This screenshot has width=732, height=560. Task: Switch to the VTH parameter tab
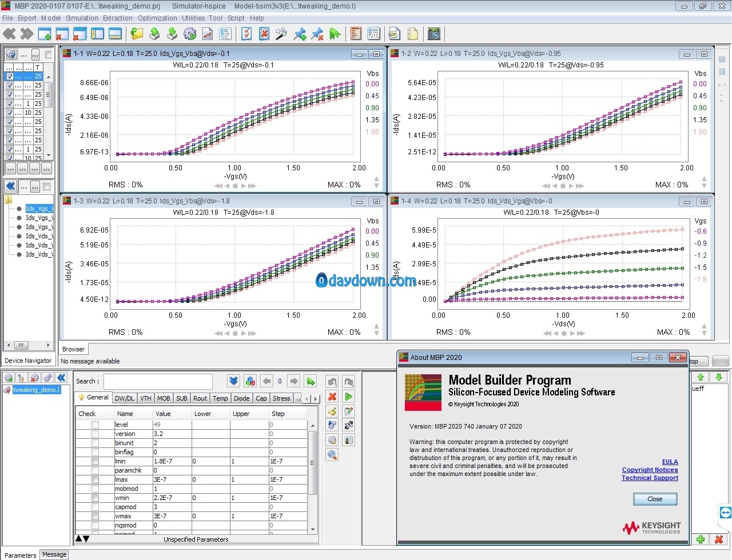pos(146,398)
